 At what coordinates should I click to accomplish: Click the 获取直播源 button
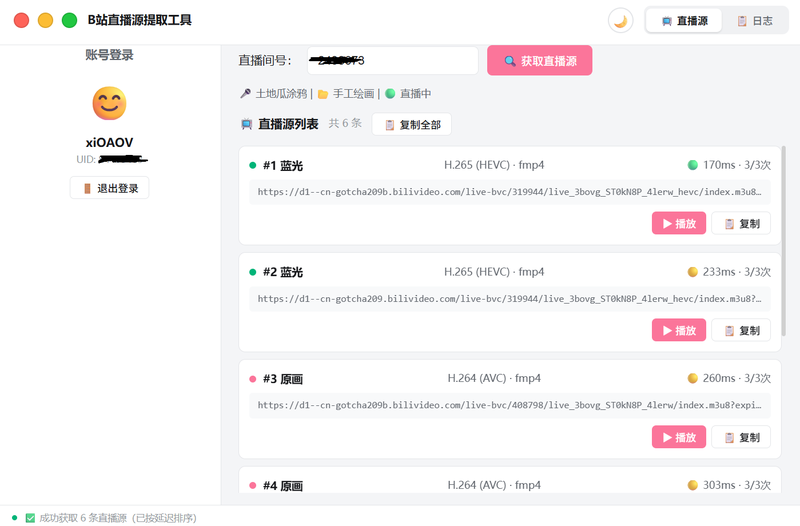[540, 61]
